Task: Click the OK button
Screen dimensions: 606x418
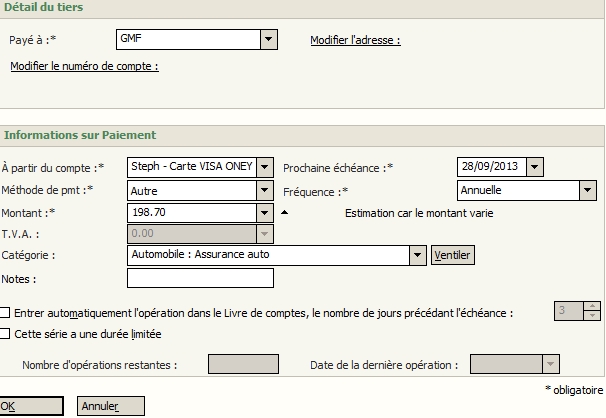Action: point(30,406)
